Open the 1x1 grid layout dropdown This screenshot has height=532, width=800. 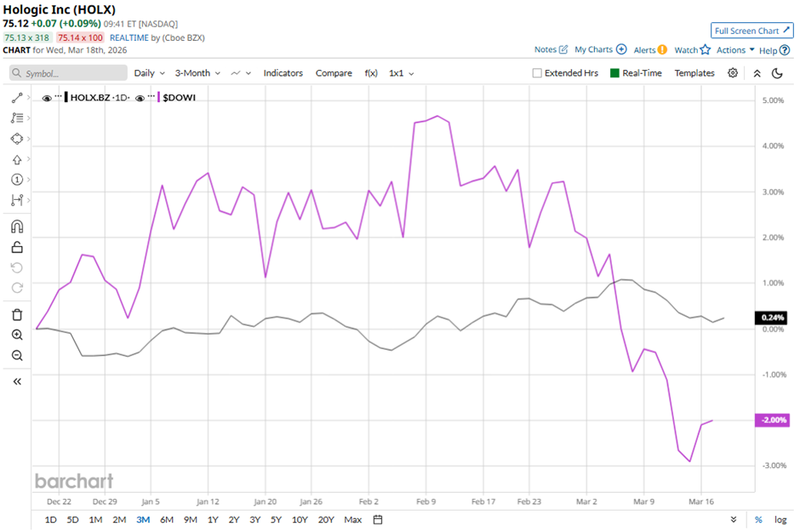click(401, 73)
